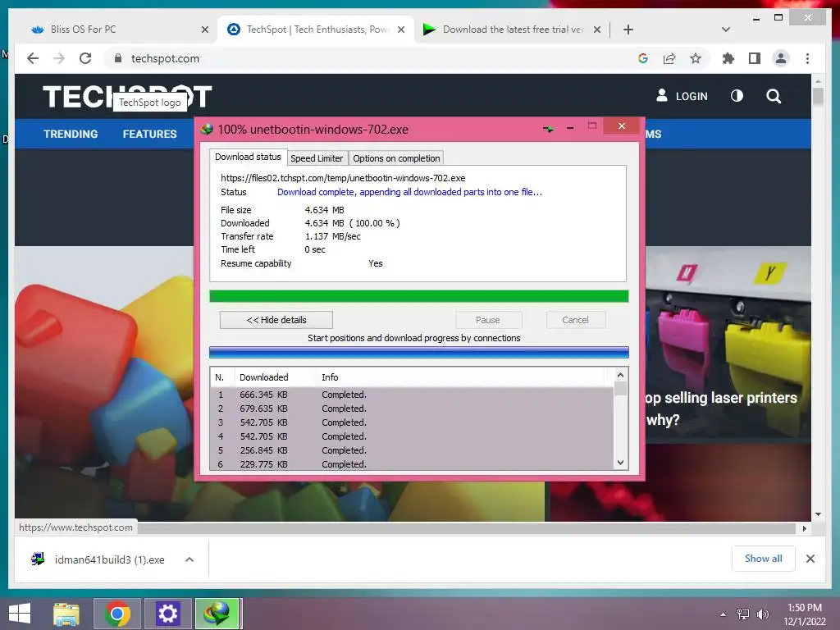
Task: Show hidden system tray icons
Action: (723, 614)
